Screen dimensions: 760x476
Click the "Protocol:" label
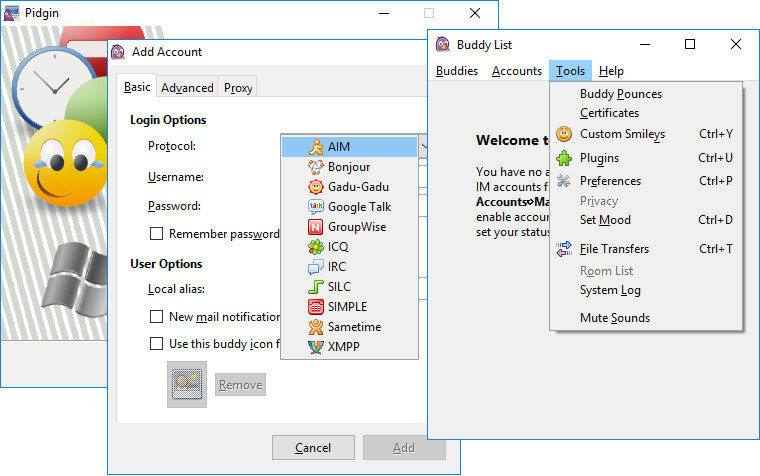[172, 146]
